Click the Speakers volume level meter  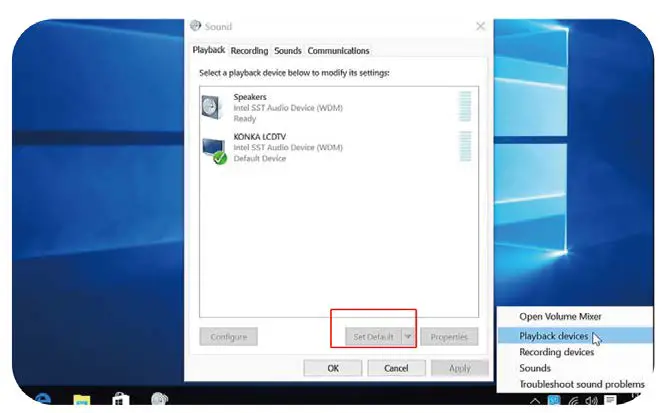[x=465, y=106]
